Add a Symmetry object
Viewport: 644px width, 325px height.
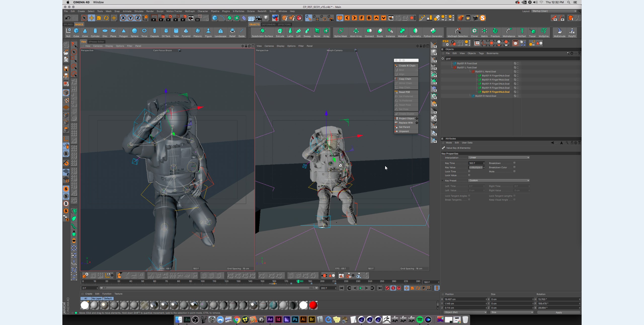(415, 32)
